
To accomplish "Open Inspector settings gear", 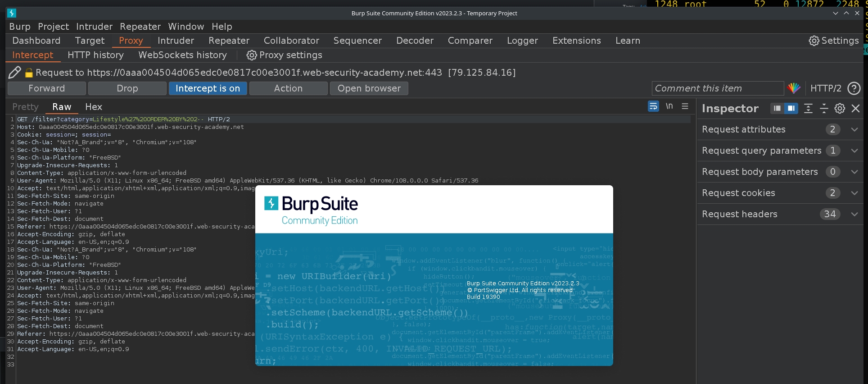I will (840, 108).
